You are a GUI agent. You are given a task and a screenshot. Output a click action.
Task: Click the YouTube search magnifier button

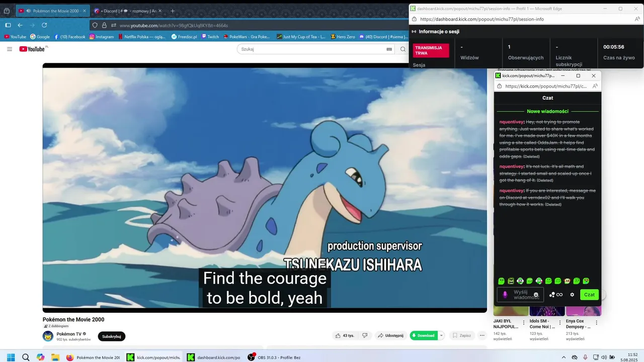point(403,49)
